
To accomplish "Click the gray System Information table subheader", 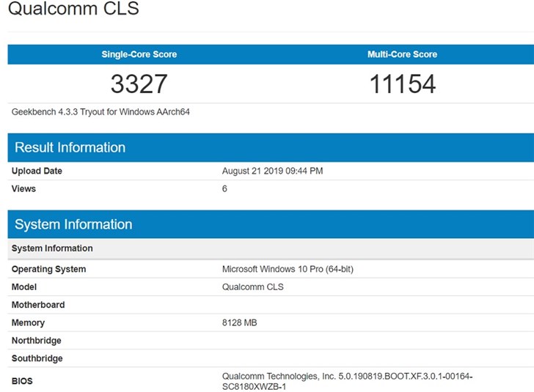I will pos(271,248).
